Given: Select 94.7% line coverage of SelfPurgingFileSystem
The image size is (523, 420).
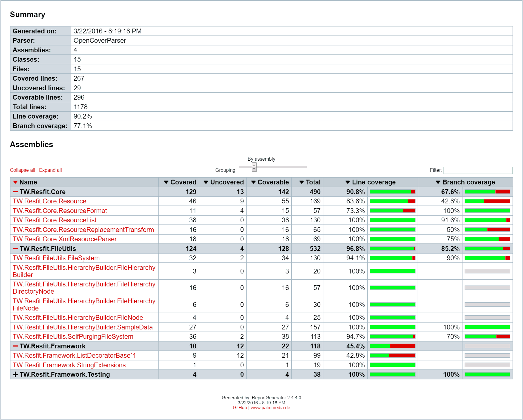Looking at the screenshot, I should coord(356,337).
